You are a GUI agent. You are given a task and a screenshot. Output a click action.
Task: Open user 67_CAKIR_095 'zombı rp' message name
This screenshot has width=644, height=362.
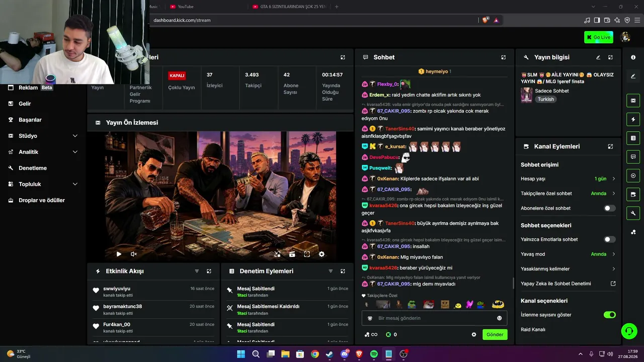[x=394, y=111]
